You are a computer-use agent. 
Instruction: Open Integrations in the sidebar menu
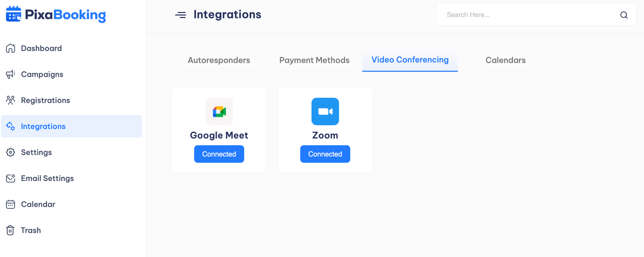(72, 126)
